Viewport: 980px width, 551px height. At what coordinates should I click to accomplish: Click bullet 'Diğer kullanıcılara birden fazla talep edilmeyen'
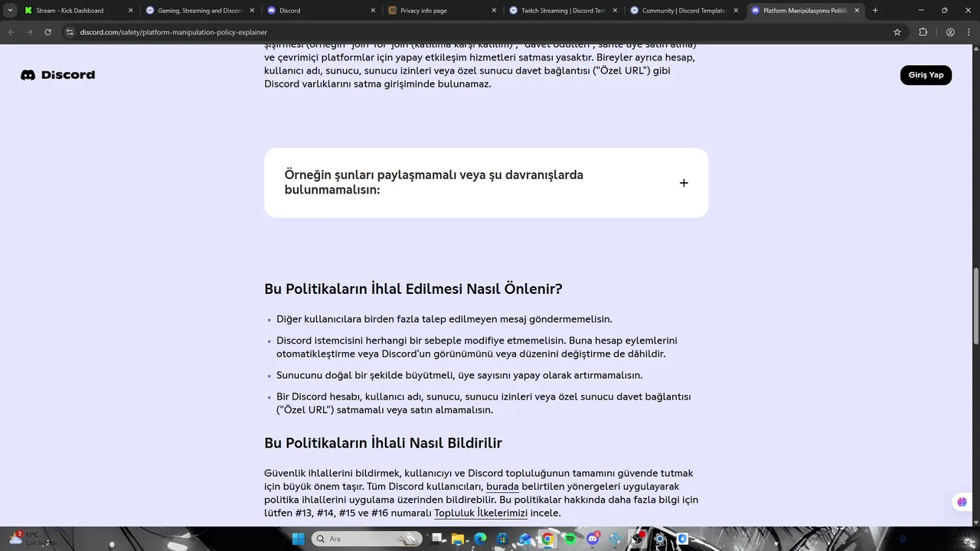tap(444, 319)
